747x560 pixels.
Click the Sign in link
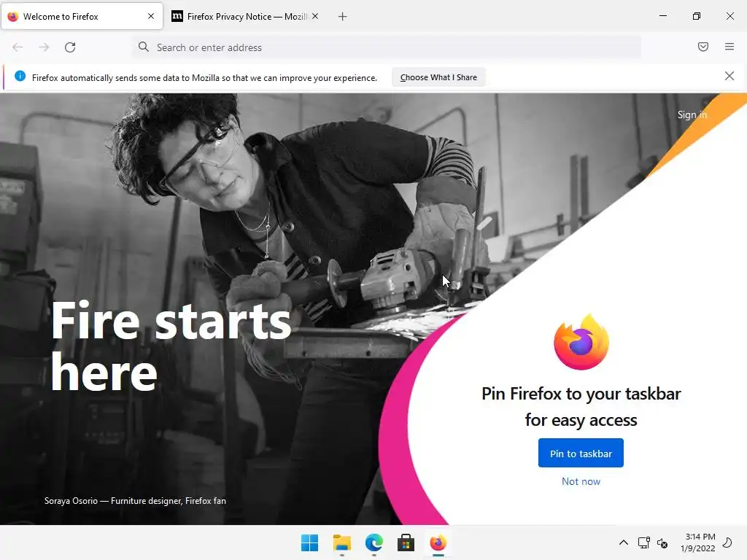point(692,114)
